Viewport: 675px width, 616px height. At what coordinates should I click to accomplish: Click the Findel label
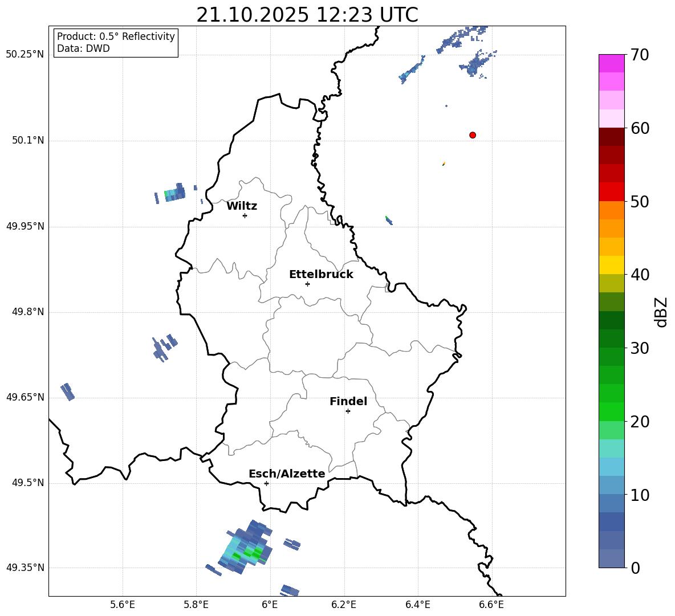click(x=348, y=402)
